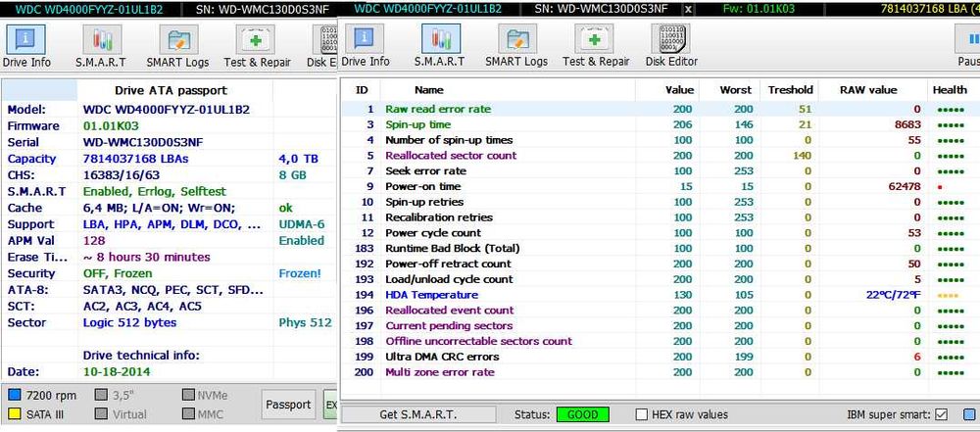Screen dimensions: 980x432
Task: Click the MMC indicator square
Action: [188, 413]
